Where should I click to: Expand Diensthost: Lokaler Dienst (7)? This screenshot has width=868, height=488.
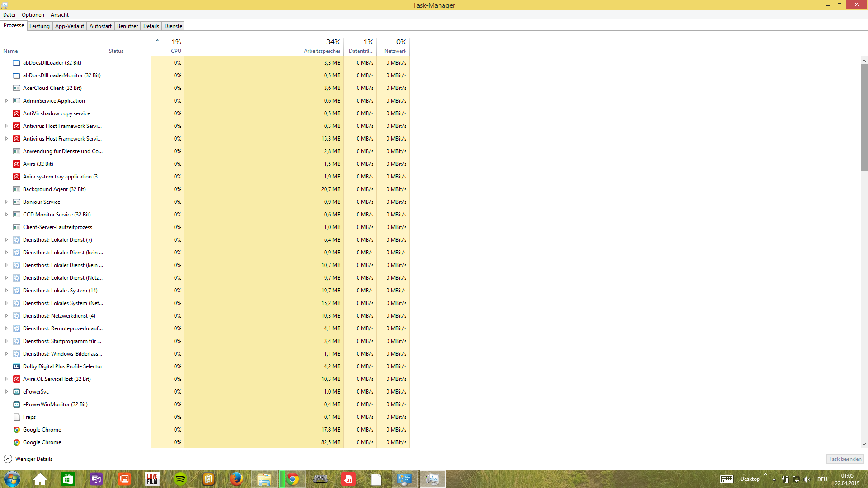[6, 240]
